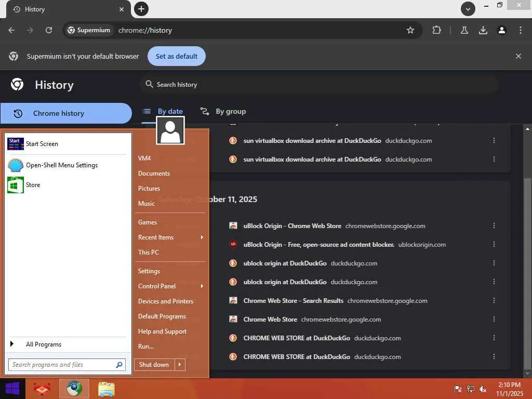532x399 pixels.
Task: Open VM4 user folder
Action: (x=170, y=158)
